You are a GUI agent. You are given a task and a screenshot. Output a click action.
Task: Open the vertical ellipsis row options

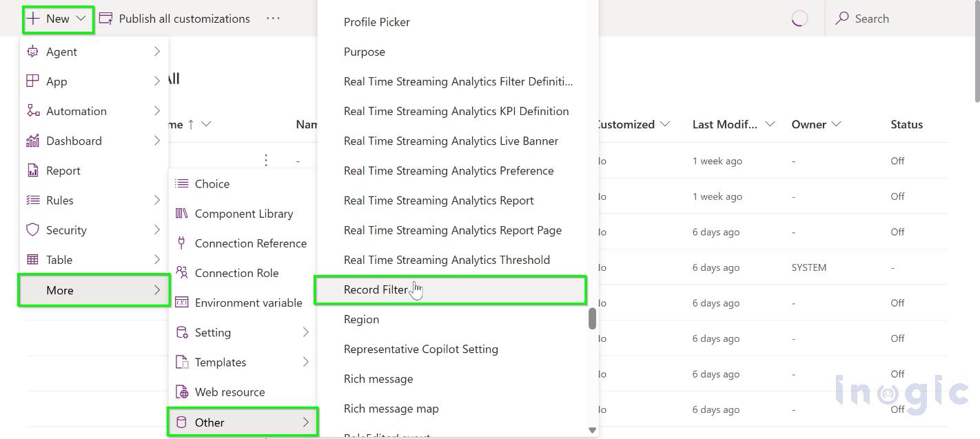[266, 161]
